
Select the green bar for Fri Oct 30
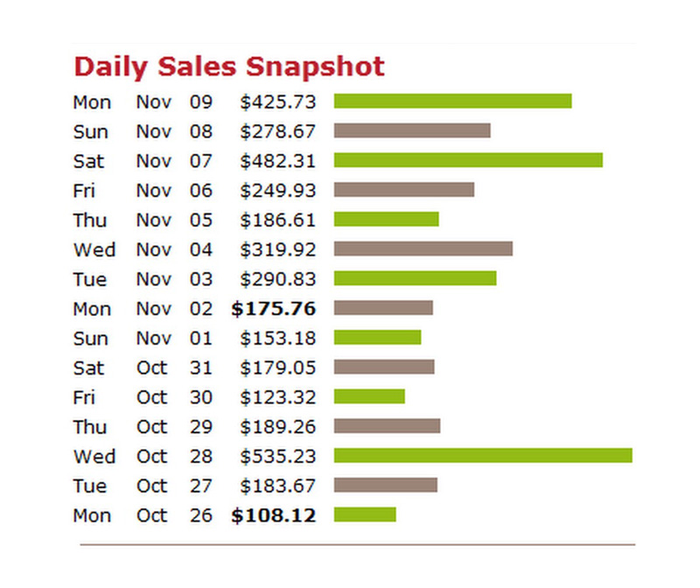pyautogui.click(x=369, y=397)
